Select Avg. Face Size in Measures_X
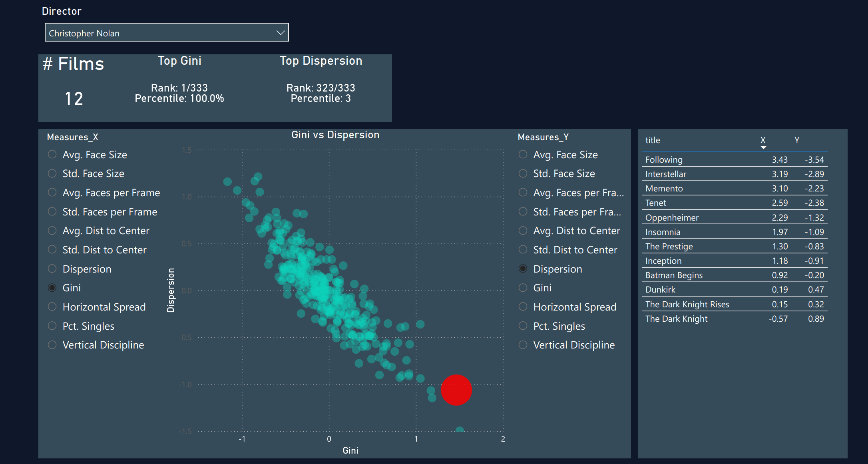This screenshot has width=868, height=464. point(52,155)
